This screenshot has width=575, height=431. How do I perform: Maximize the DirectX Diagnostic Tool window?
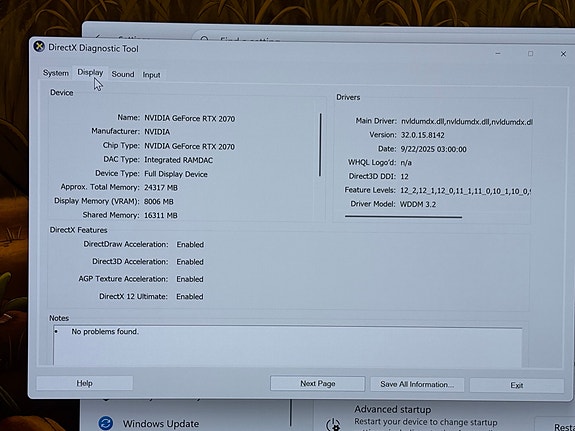(x=530, y=54)
